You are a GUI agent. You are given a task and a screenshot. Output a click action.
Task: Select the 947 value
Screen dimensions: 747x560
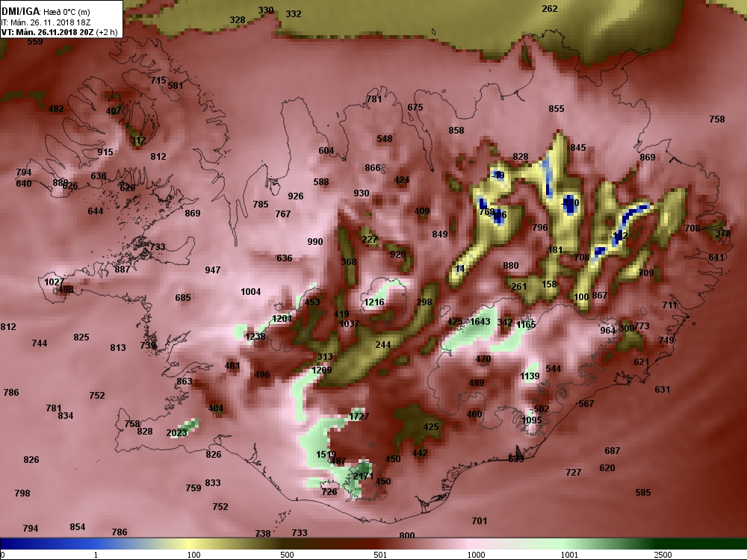(212, 270)
